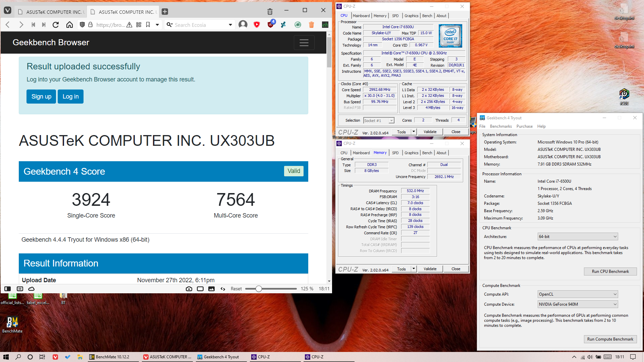
Task: Open Task View on the taskbar
Action: (x=42, y=357)
